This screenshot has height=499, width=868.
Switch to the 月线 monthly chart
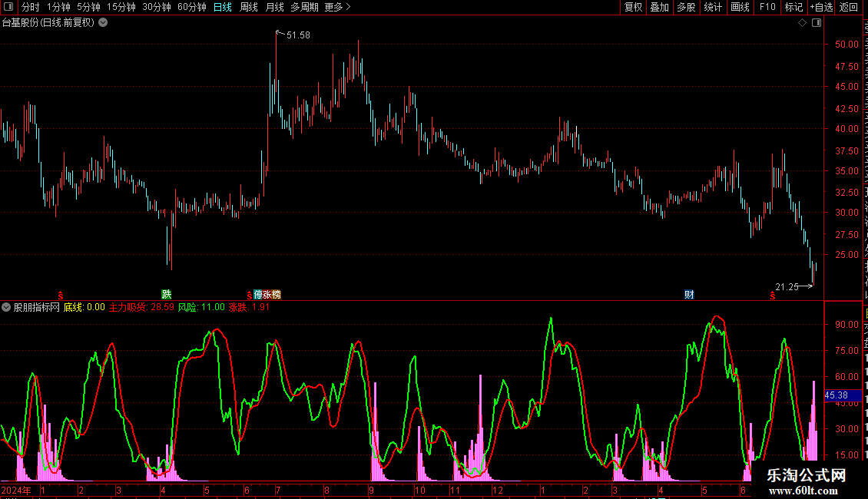pyautogui.click(x=274, y=7)
